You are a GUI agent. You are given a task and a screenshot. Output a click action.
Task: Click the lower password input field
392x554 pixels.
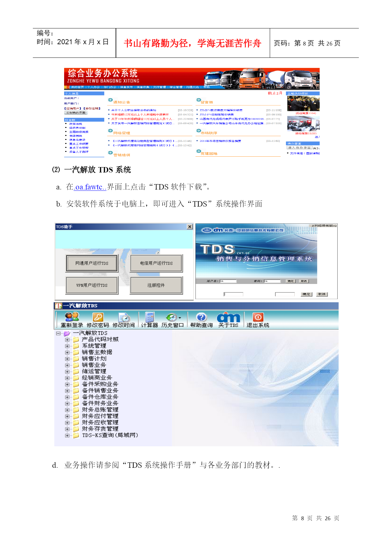pos(285,294)
